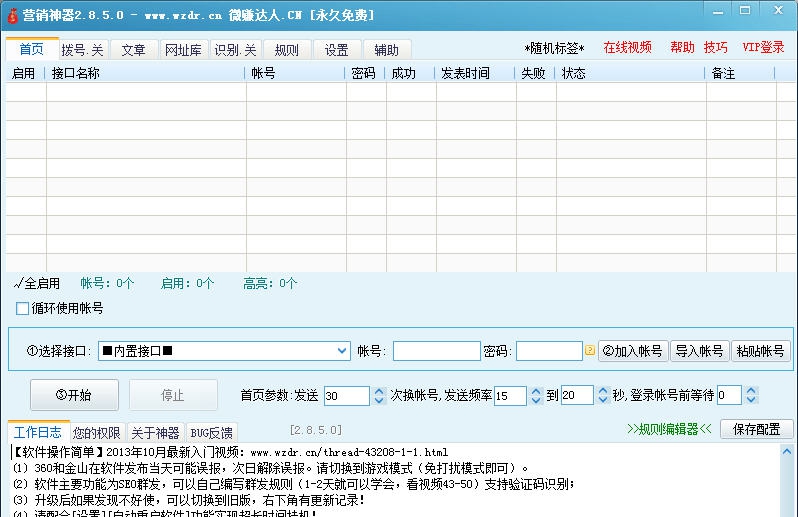Toggle the √全启用 option
Viewport: 798px width, 517px height.
(x=37, y=283)
